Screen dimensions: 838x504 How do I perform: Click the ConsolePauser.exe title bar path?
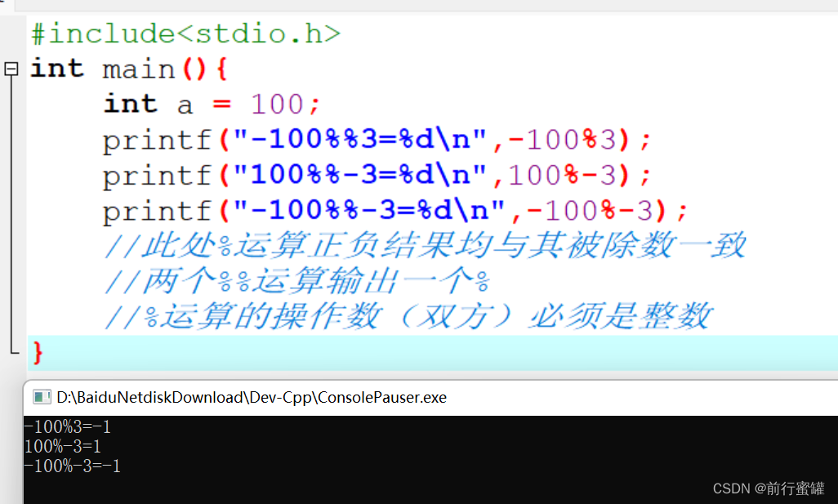point(252,397)
